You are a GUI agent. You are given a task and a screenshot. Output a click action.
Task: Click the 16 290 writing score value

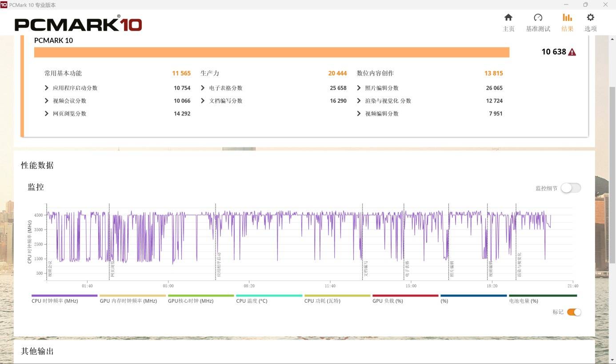338,101
